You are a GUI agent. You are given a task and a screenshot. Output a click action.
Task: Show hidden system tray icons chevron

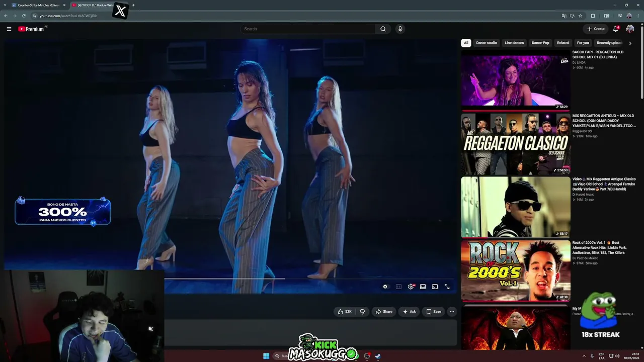pos(584,356)
